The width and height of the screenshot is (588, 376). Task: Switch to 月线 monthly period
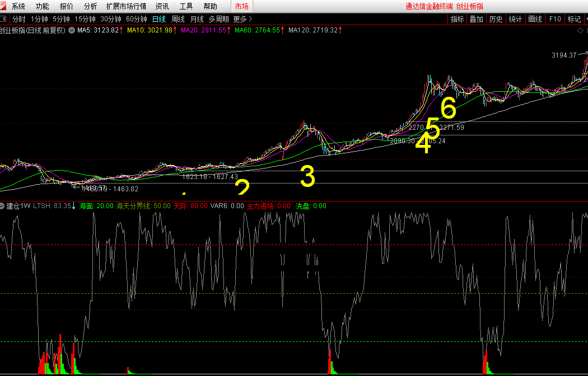[197, 19]
